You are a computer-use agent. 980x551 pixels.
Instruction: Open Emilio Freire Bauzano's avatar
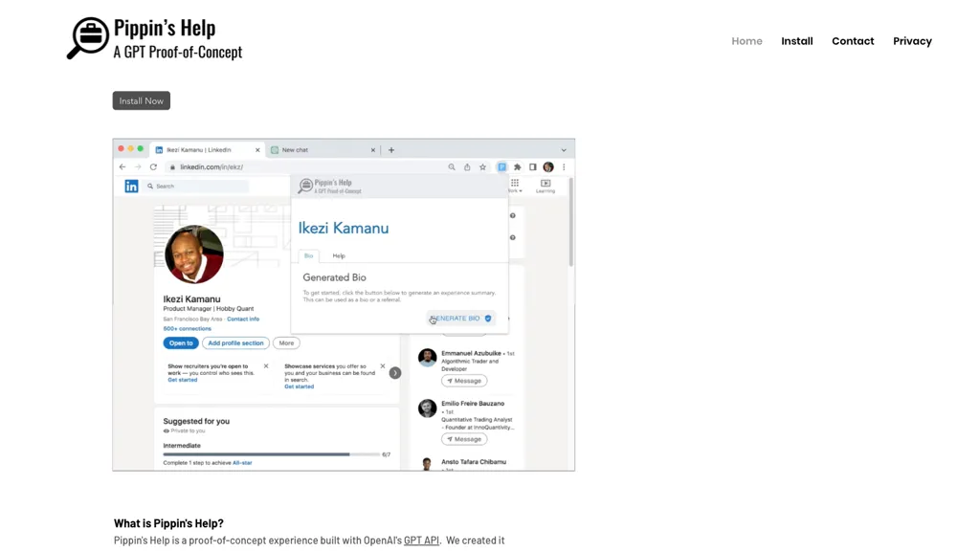click(x=428, y=408)
